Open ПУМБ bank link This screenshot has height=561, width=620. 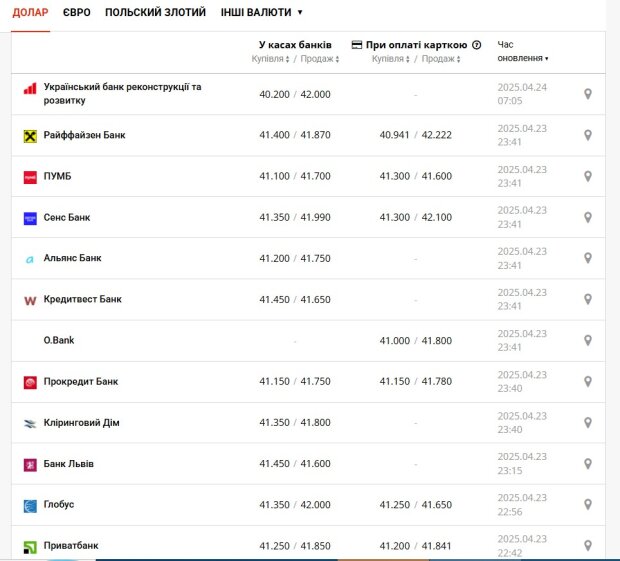tap(57, 176)
